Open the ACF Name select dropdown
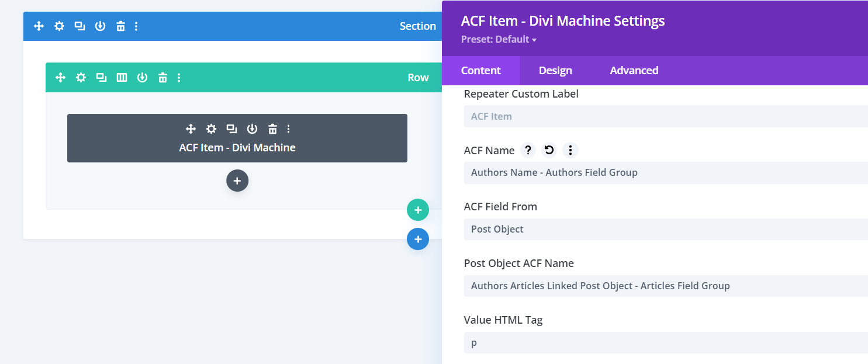This screenshot has height=364, width=868. click(665, 172)
